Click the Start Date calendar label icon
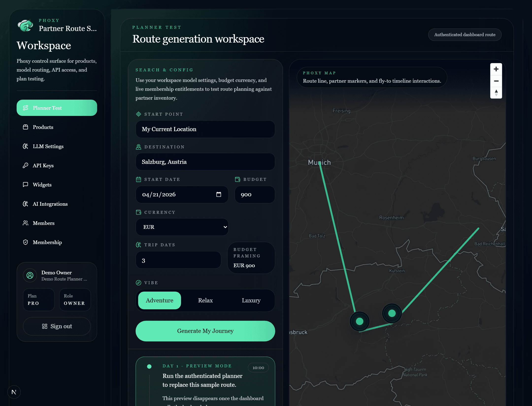 pos(138,179)
